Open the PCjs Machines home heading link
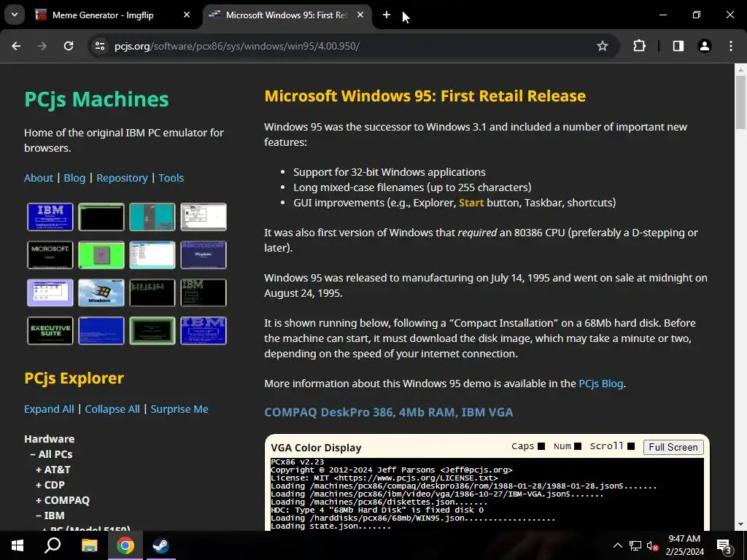747x560 pixels. pyautogui.click(x=96, y=99)
